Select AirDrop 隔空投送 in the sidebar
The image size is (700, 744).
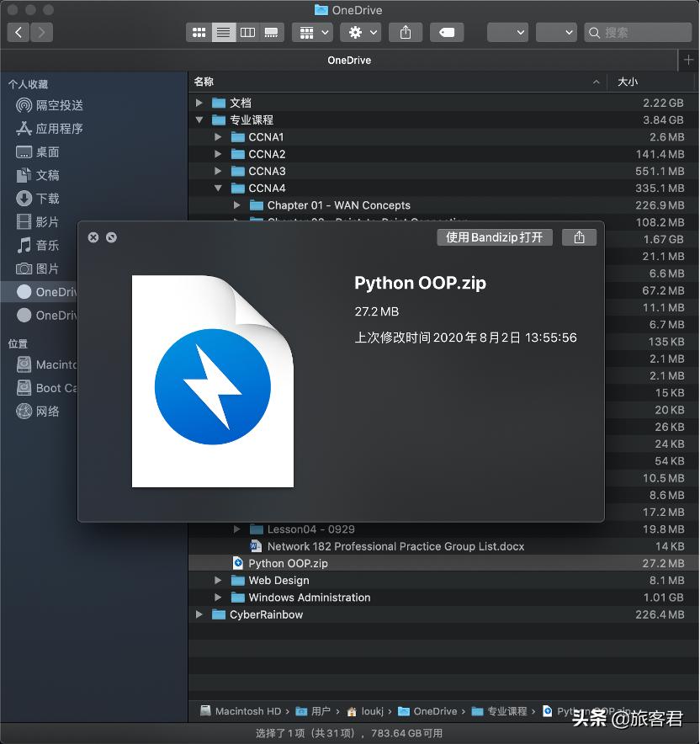(50, 104)
